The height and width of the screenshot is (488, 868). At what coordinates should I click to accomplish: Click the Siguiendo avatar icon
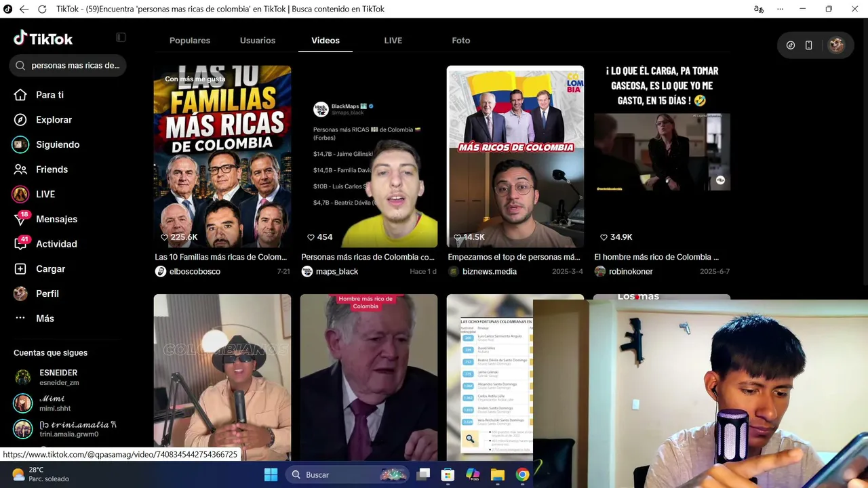20,144
